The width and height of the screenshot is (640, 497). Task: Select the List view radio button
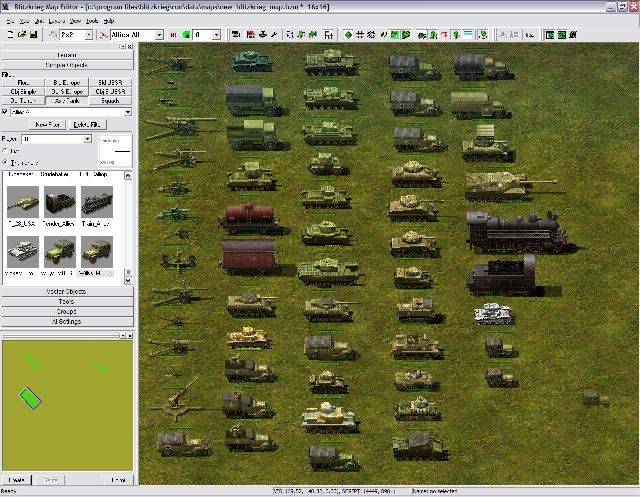[6, 150]
